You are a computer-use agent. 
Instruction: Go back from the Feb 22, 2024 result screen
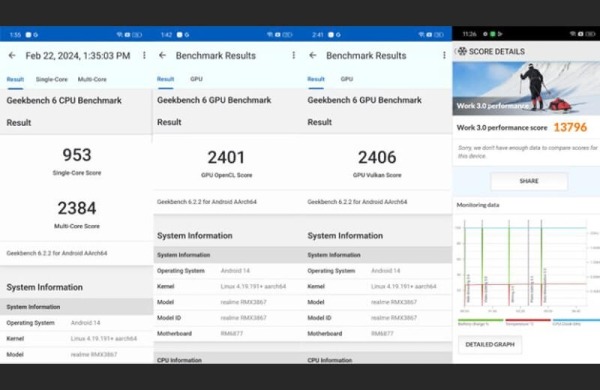12,55
